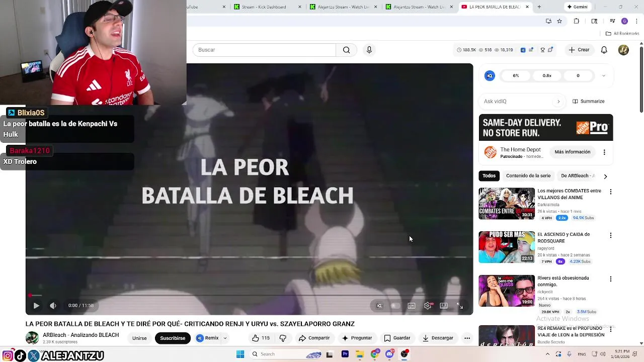Bookmark the page with the star icon

(x=559, y=21)
